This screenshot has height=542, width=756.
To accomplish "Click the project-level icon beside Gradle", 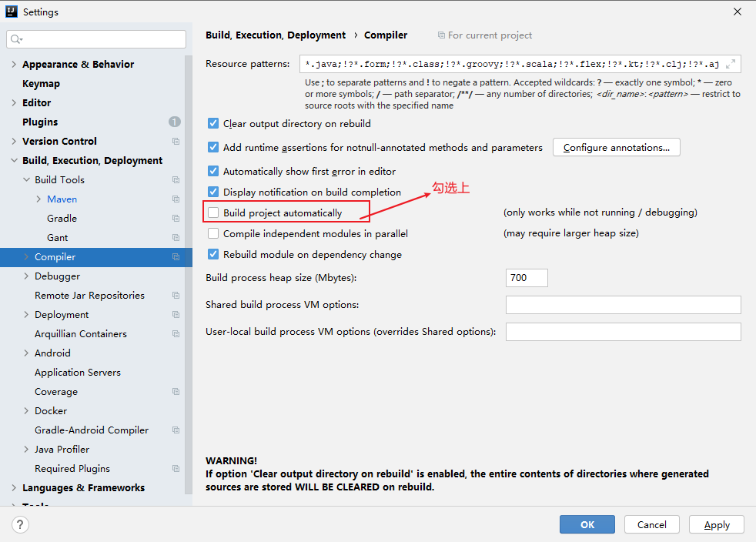I will (176, 219).
